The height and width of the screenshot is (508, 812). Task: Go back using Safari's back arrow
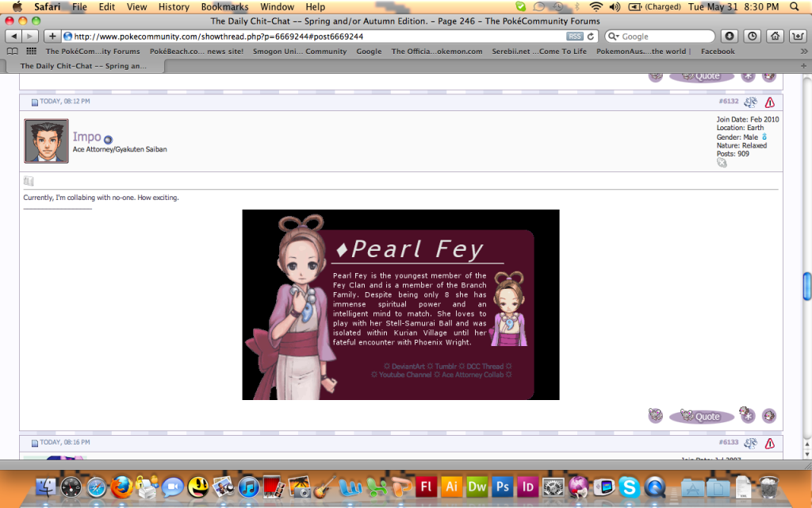point(13,37)
